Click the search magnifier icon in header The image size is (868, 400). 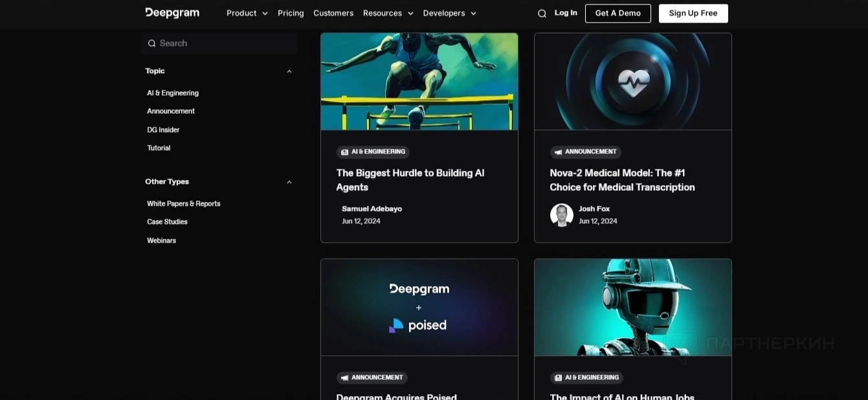click(x=542, y=14)
